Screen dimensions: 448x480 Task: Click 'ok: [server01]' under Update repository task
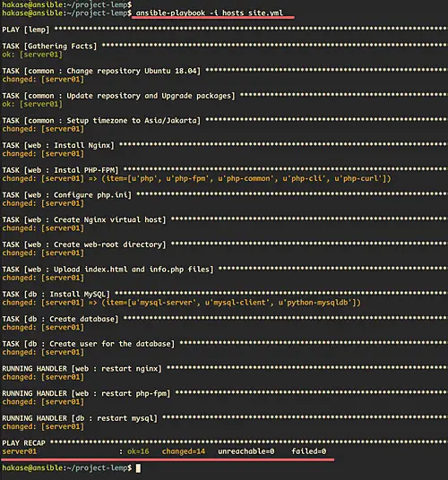[x=32, y=105]
